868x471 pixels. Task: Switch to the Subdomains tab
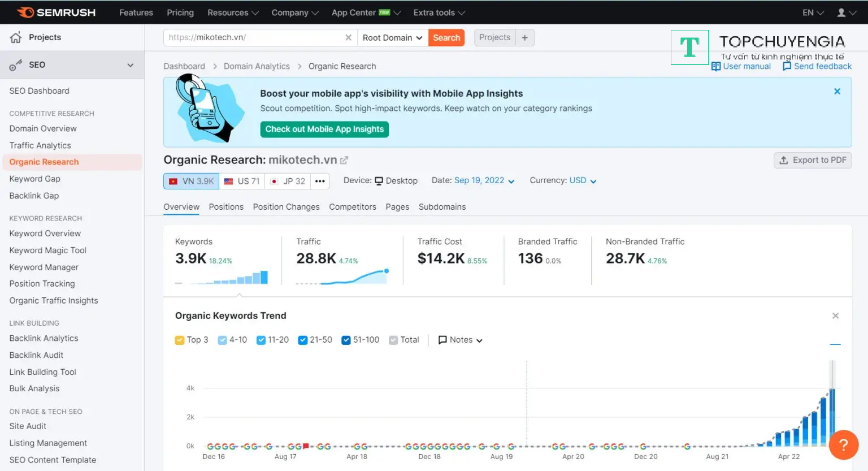pos(442,207)
